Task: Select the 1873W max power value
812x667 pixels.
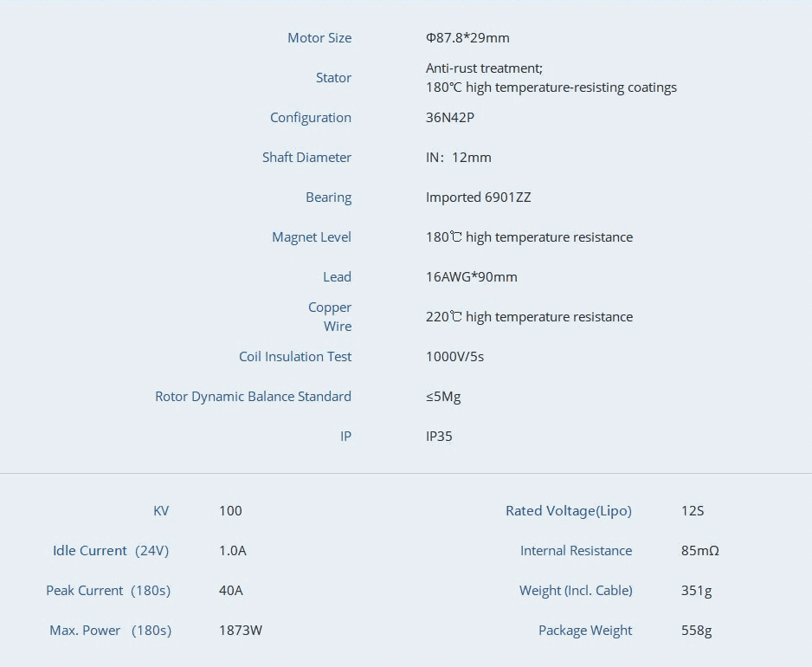Action: (x=241, y=631)
